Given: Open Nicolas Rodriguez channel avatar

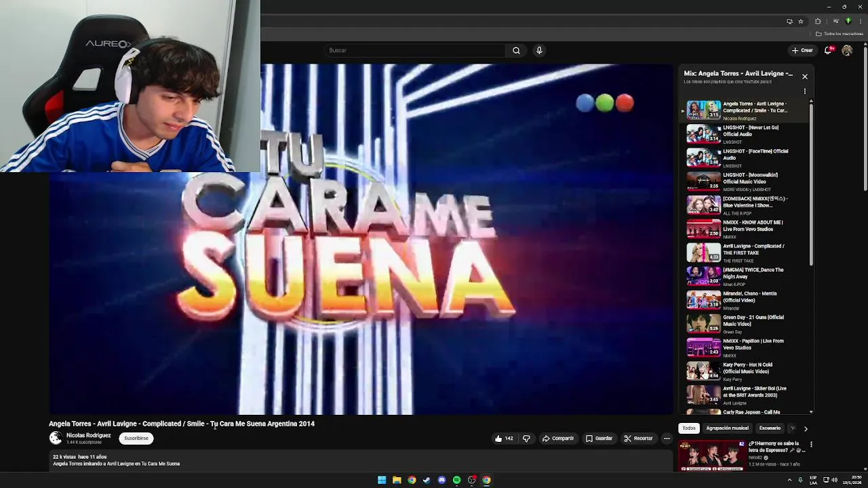Looking at the screenshot, I should (56, 438).
